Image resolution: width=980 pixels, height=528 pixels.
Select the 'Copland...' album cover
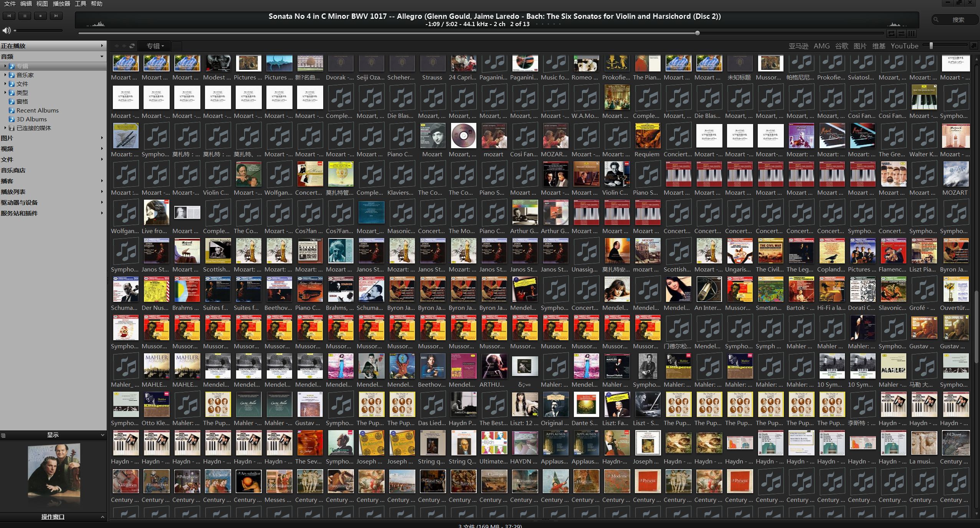coord(832,251)
